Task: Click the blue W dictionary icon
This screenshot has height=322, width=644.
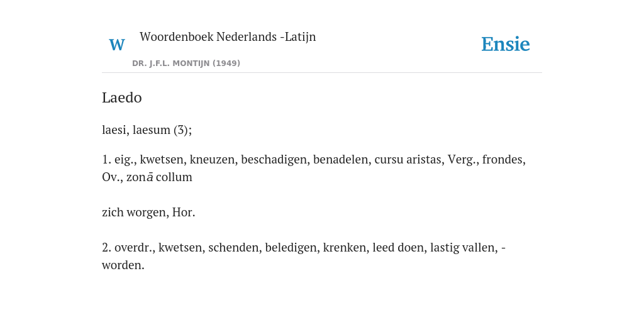Action: point(116,45)
